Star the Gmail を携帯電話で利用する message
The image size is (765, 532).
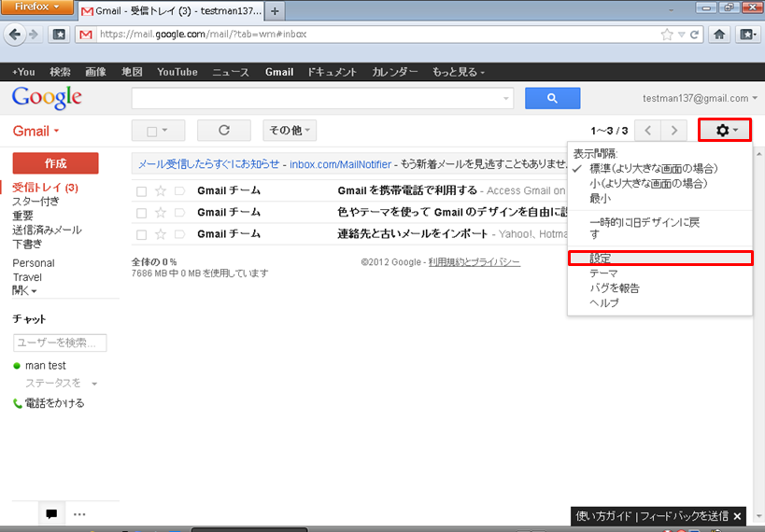(161, 190)
